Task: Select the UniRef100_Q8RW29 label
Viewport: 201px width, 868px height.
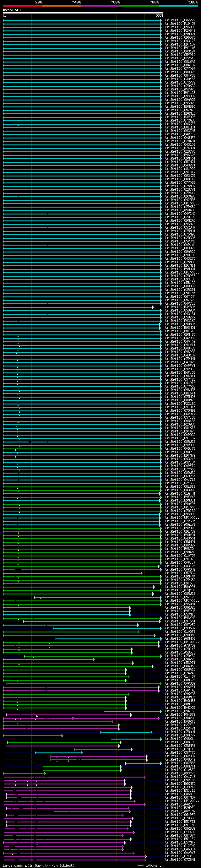Action: click(x=180, y=442)
